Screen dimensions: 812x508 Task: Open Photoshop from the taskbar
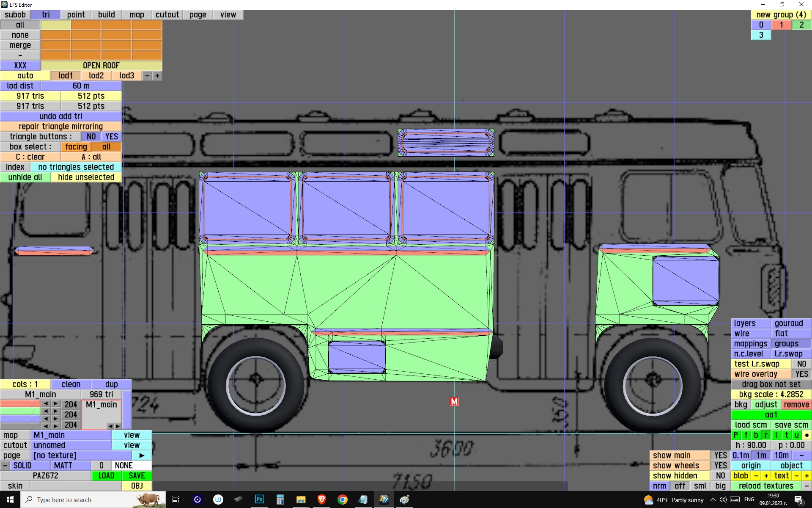pyautogui.click(x=259, y=500)
